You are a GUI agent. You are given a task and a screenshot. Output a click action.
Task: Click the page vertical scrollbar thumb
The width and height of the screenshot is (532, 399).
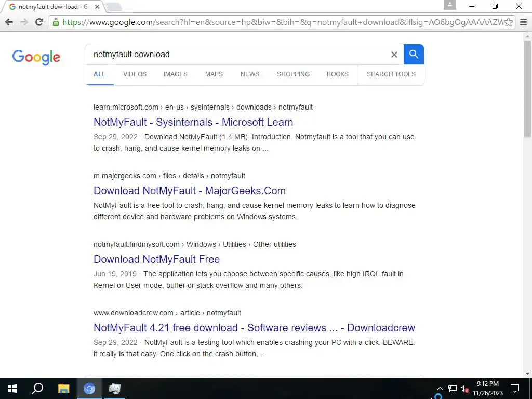tap(527, 88)
